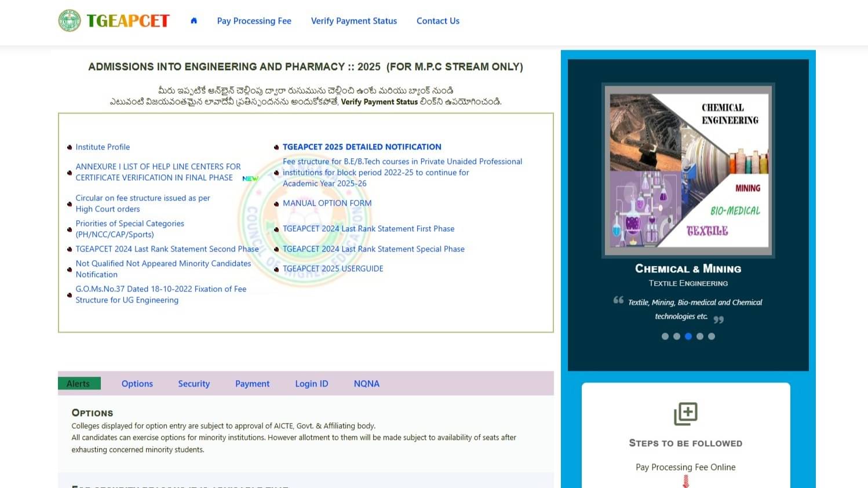
Task: Switch to the Security tab
Action: (194, 383)
